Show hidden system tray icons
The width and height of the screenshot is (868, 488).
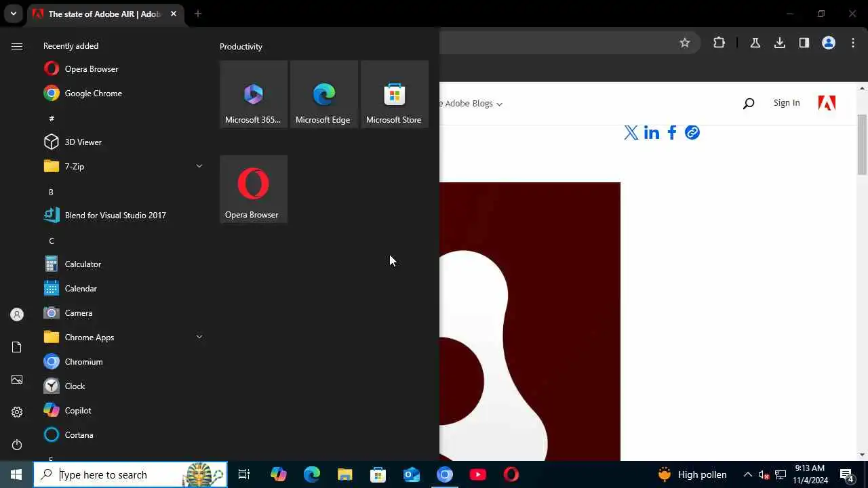[748, 474]
